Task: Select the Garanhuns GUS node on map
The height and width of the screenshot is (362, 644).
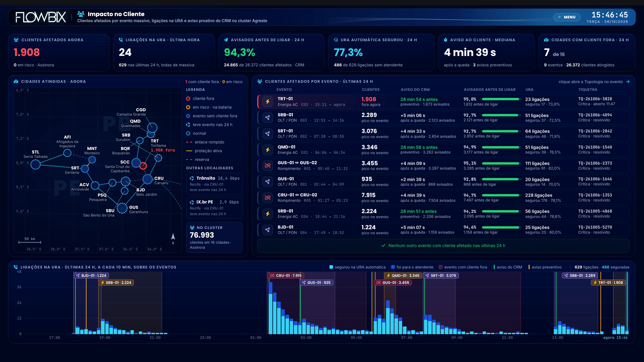Action: [x=122, y=208]
